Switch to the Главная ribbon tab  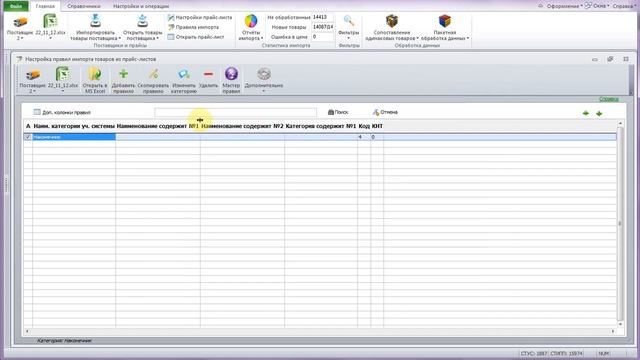coord(45,7)
